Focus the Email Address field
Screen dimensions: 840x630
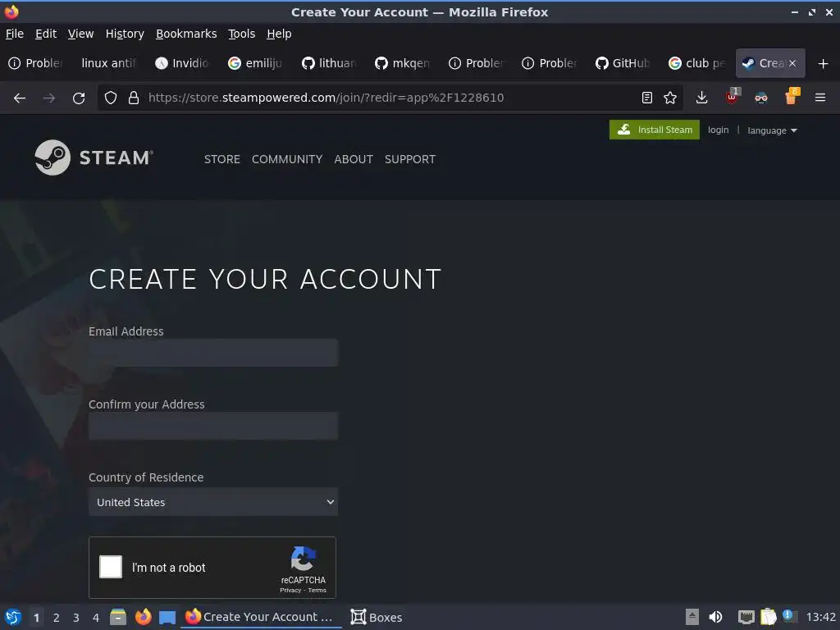coord(213,353)
